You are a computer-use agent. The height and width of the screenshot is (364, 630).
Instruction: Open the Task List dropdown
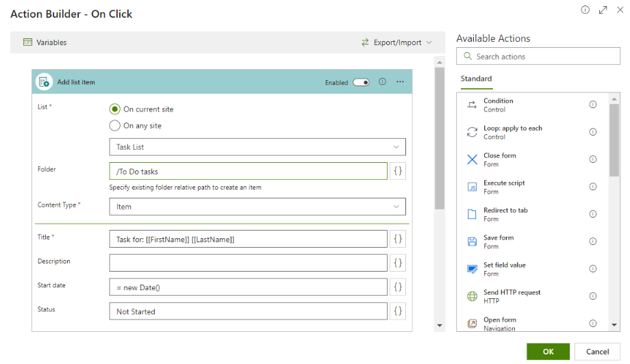pyautogui.click(x=257, y=147)
